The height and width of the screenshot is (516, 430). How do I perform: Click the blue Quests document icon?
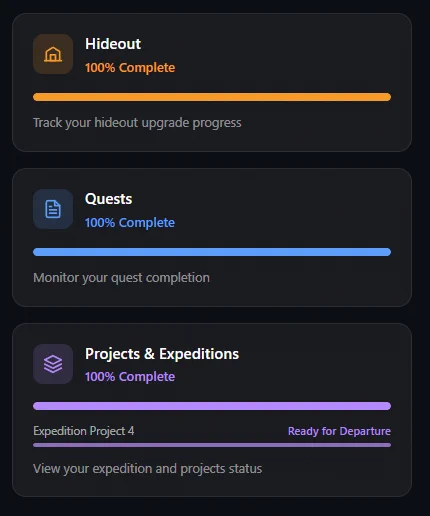tap(53, 209)
